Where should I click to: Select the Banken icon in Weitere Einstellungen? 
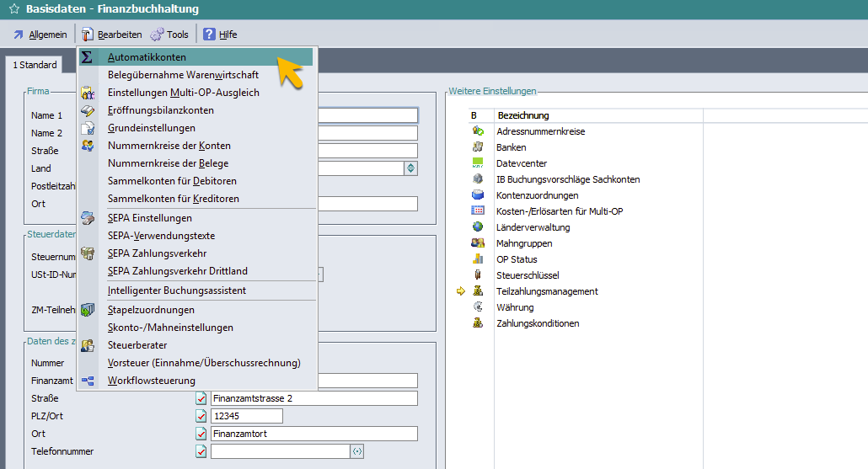(478, 147)
